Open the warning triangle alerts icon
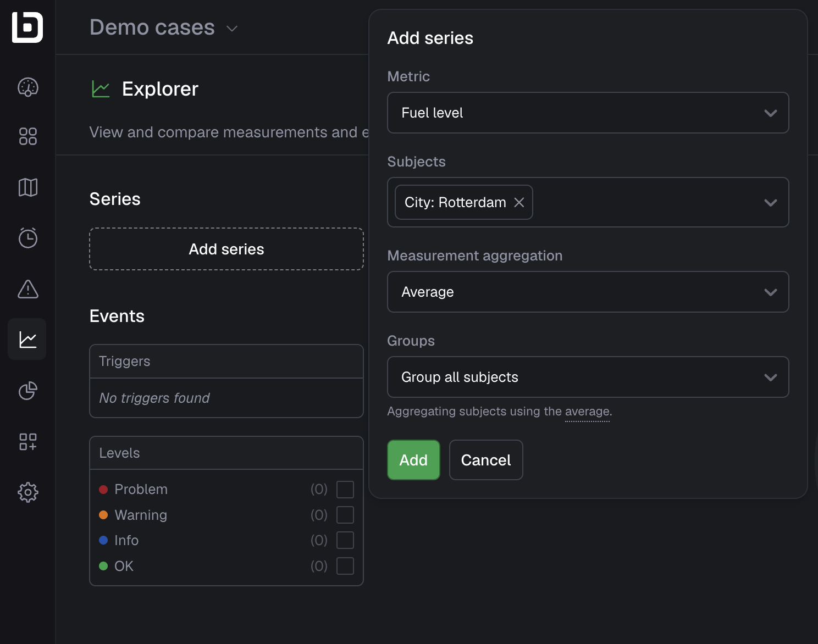 click(x=28, y=288)
